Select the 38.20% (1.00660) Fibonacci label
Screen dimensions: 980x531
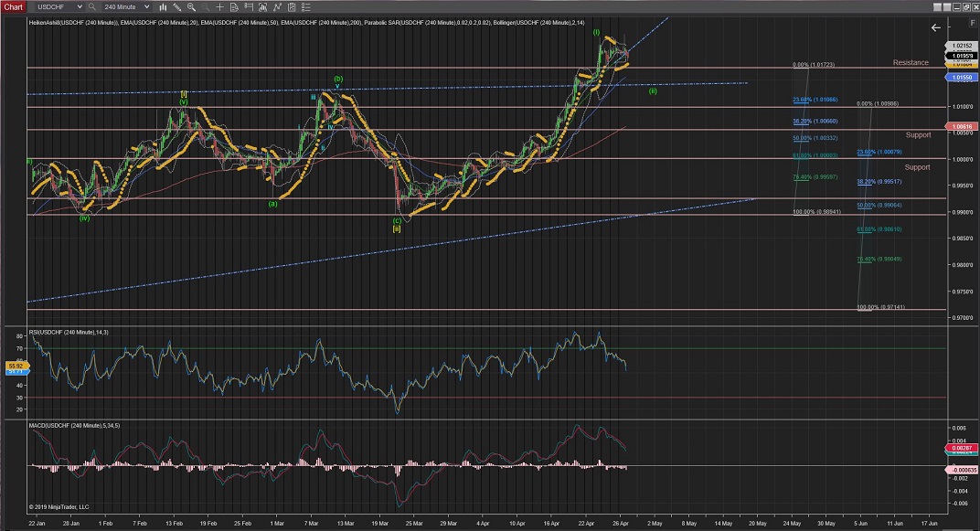[x=815, y=122]
